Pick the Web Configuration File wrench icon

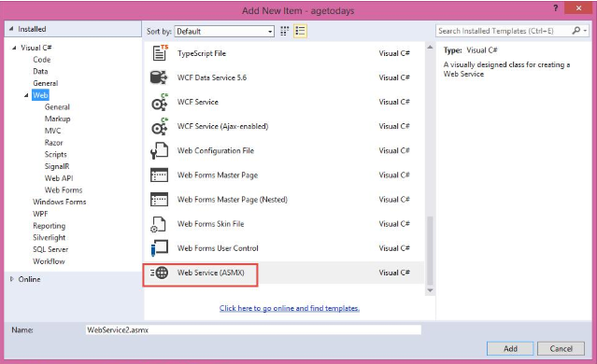point(159,150)
